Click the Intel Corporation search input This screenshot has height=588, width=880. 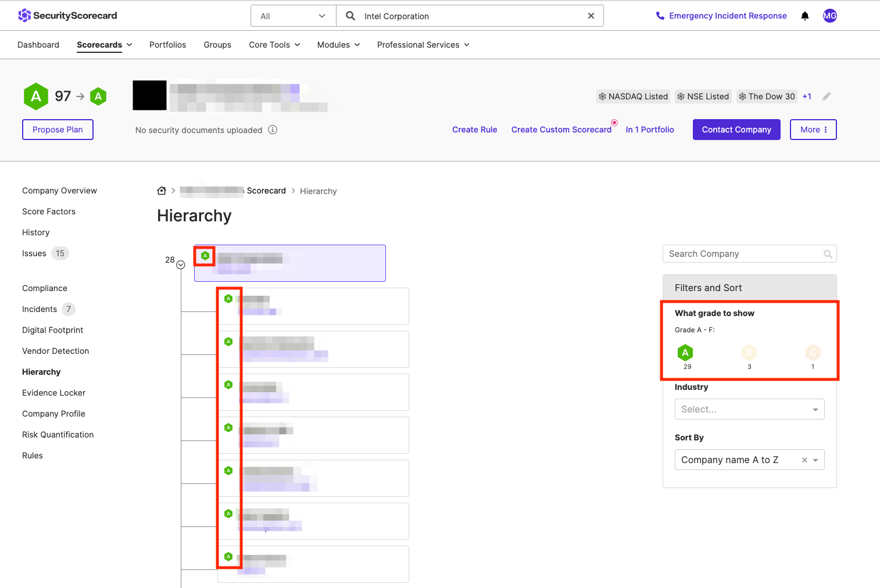point(471,16)
